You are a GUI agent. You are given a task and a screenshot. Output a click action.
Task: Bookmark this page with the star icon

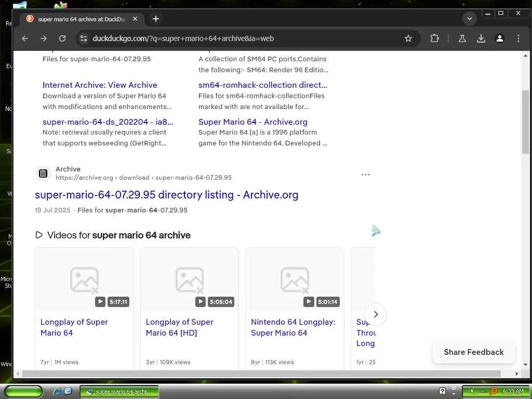(x=408, y=38)
